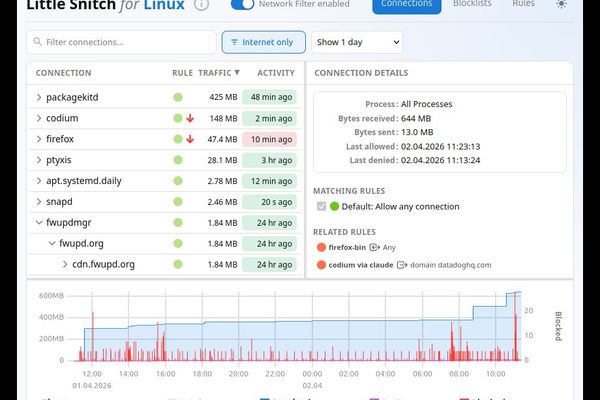The image size is (600, 400).
Task: Switch to the Rules tab
Action: click(523, 4)
